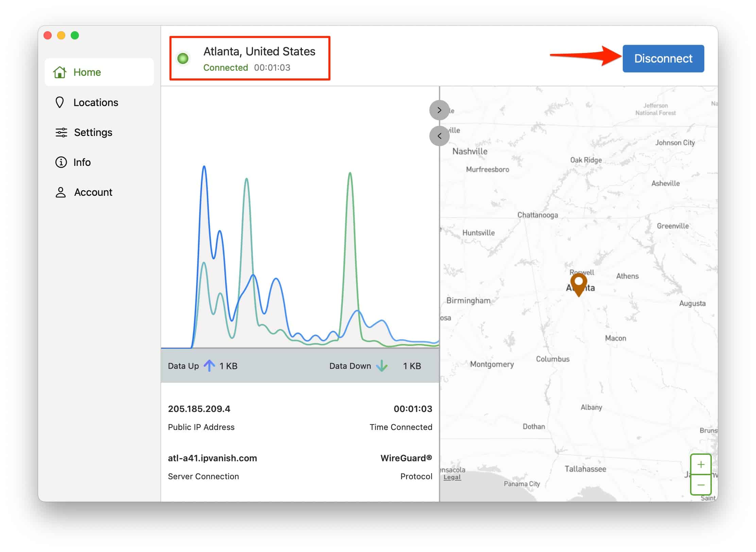Click Athens on the map
Viewport: 756px width, 552px height.
[x=628, y=276]
